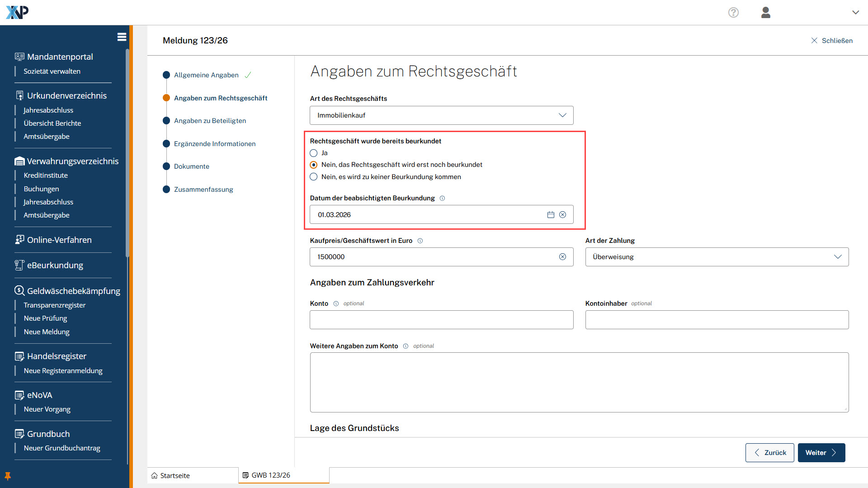Click the orange pin icon in sidebar
Image resolution: width=868 pixels, height=488 pixels.
(x=8, y=476)
